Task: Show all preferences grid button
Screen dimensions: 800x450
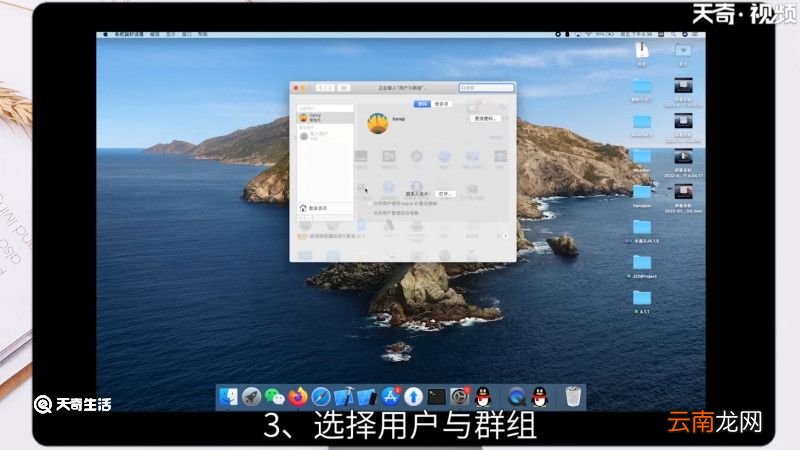Action: point(344,88)
